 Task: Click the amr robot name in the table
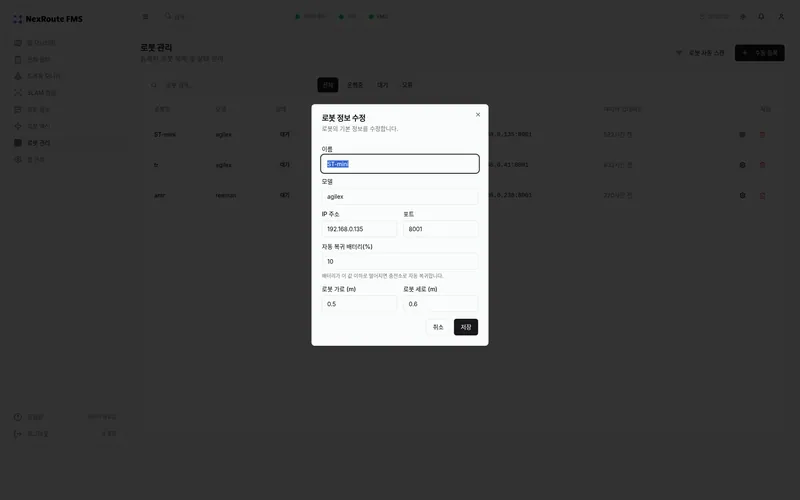[x=160, y=195]
